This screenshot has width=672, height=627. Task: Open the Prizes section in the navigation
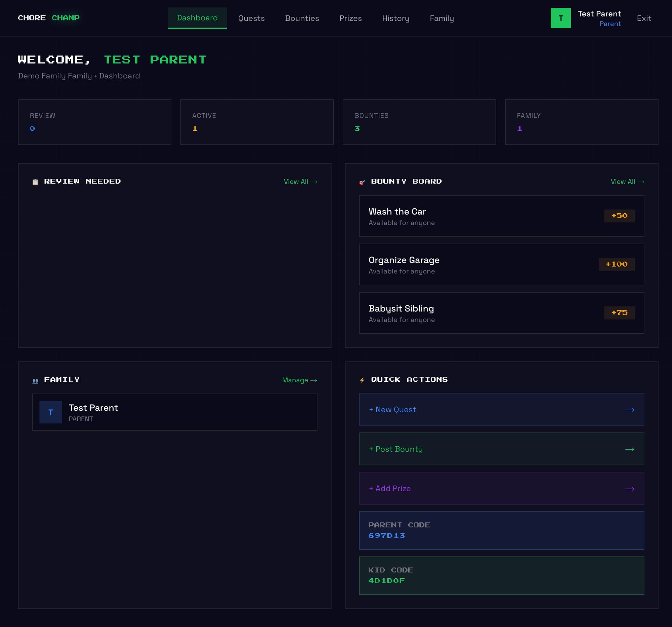click(350, 18)
